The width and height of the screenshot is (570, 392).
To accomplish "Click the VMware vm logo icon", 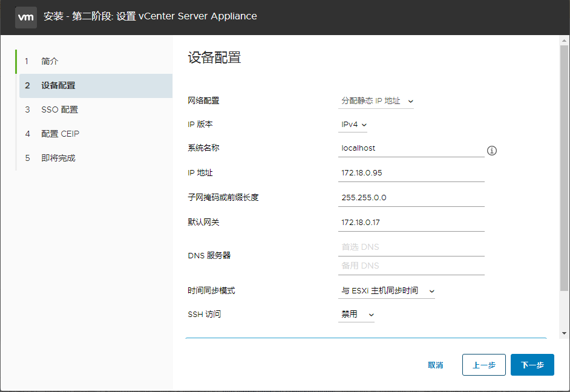I will (26, 17).
